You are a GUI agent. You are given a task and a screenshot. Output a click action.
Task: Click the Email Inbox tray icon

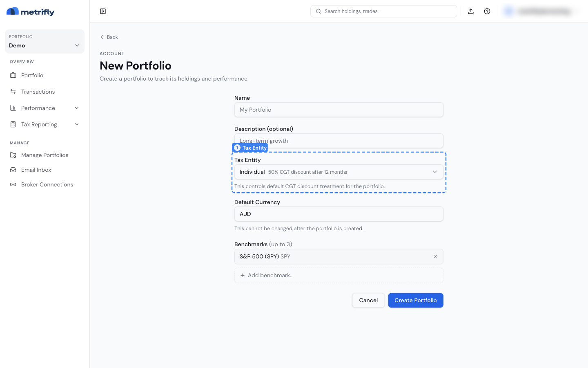[x=13, y=170]
